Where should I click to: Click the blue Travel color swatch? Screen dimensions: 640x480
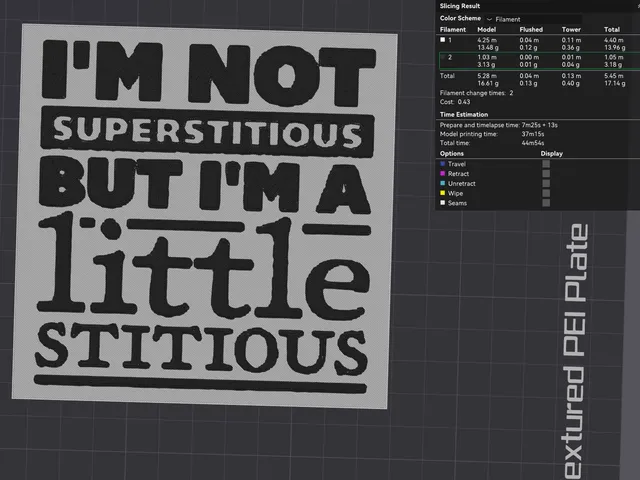point(442,164)
